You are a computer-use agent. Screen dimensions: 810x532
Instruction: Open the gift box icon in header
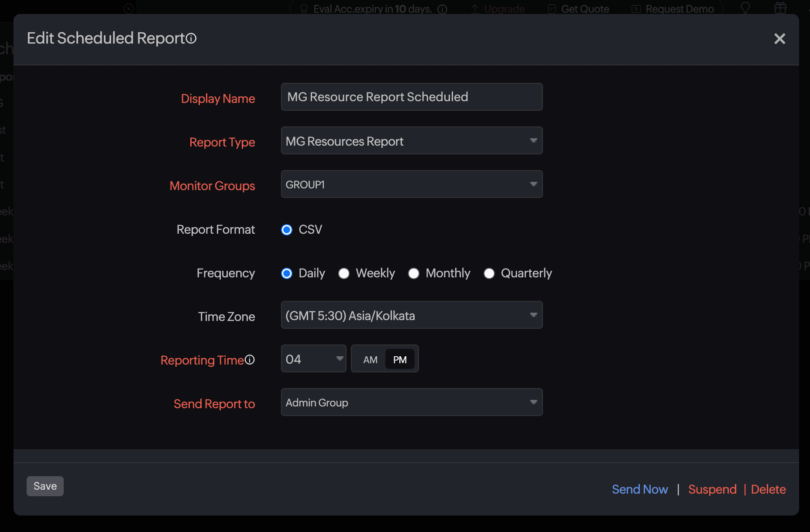pos(780,8)
